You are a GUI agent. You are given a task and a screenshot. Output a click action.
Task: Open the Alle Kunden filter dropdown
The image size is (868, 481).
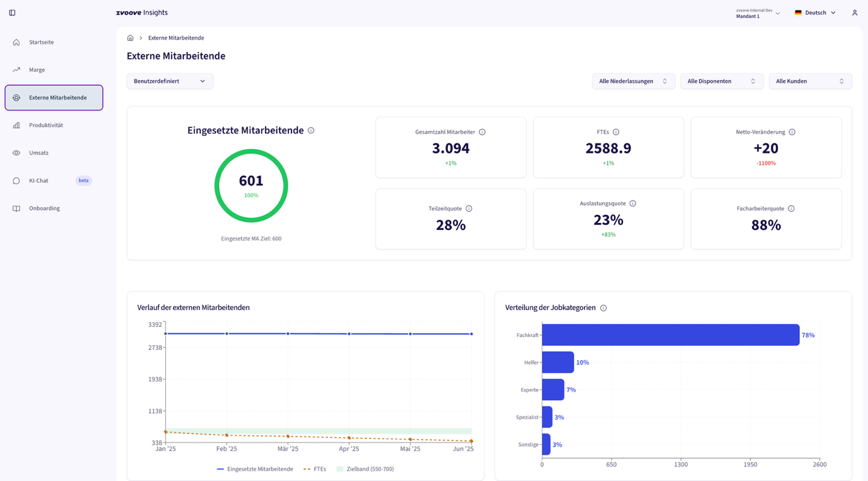[x=810, y=81]
